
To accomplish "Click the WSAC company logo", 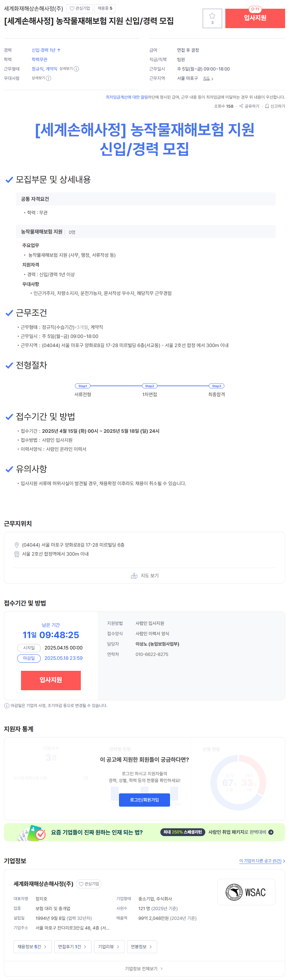I will click(246, 892).
